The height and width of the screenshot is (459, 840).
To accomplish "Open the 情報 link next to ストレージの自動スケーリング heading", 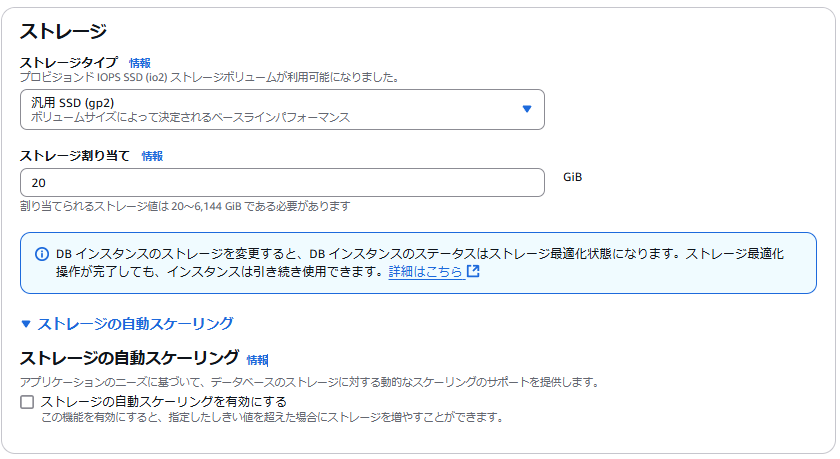I will point(257,360).
